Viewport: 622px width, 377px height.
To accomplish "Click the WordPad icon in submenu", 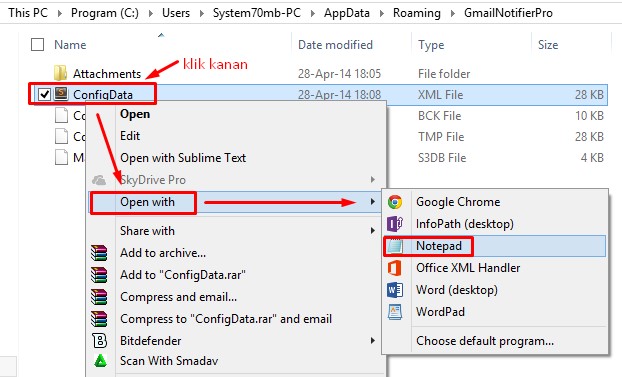I will click(x=395, y=312).
